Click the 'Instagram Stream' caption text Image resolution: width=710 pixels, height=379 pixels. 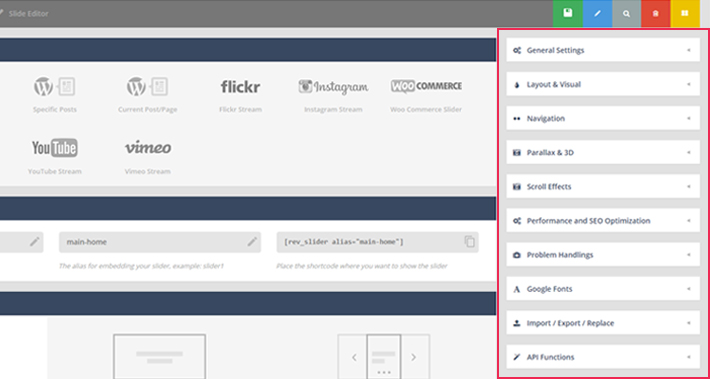tap(333, 110)
